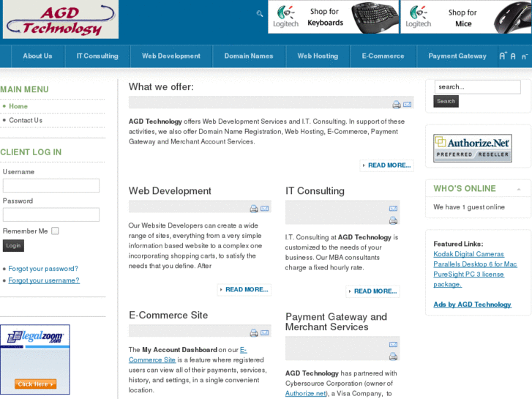The width and height of the screenshot is (532, 399).
Task: Email the What we offer article
Action: (408, 104)
